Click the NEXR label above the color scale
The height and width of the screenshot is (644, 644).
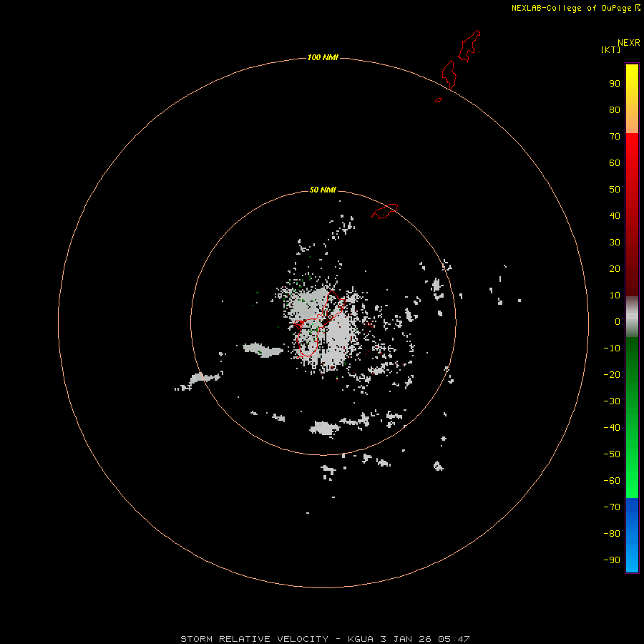pyautogui.click(x=629, y=43)
